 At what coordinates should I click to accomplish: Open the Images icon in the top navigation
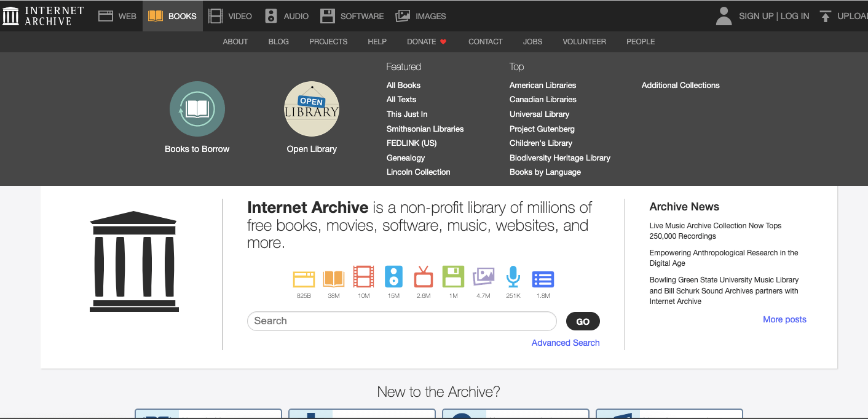pyautogui.click(x=403, y=16)
